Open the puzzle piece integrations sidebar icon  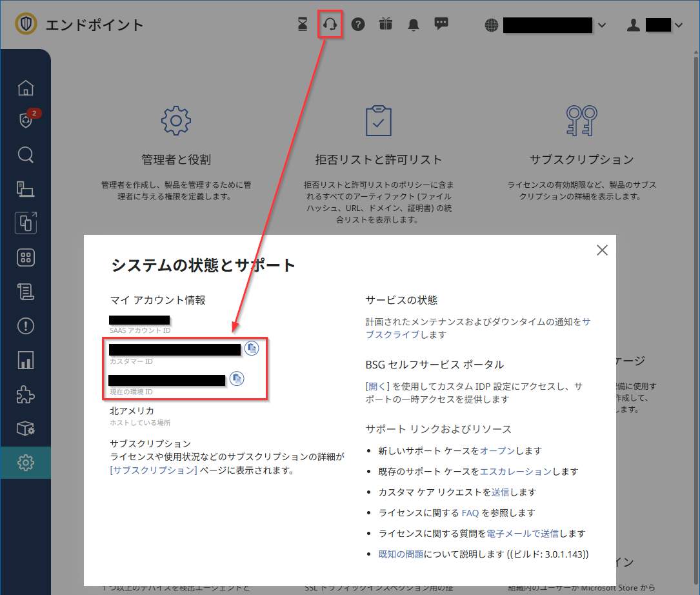pos(25,394)
